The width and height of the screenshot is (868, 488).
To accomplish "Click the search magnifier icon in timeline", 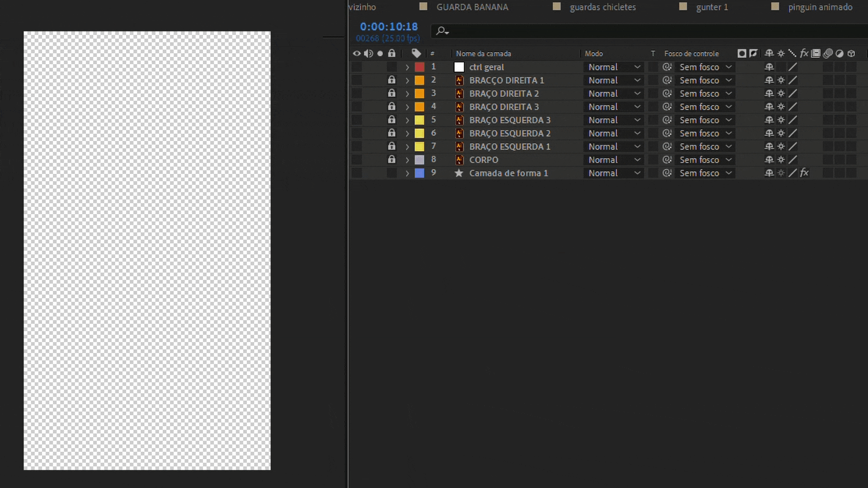I will pyautogui.click(x=441, y=31).
